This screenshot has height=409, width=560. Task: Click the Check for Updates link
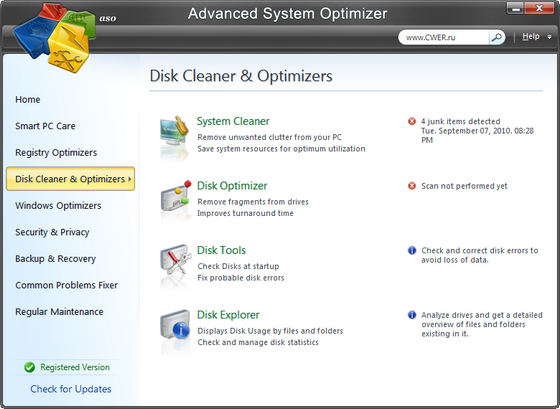(71, 389)
